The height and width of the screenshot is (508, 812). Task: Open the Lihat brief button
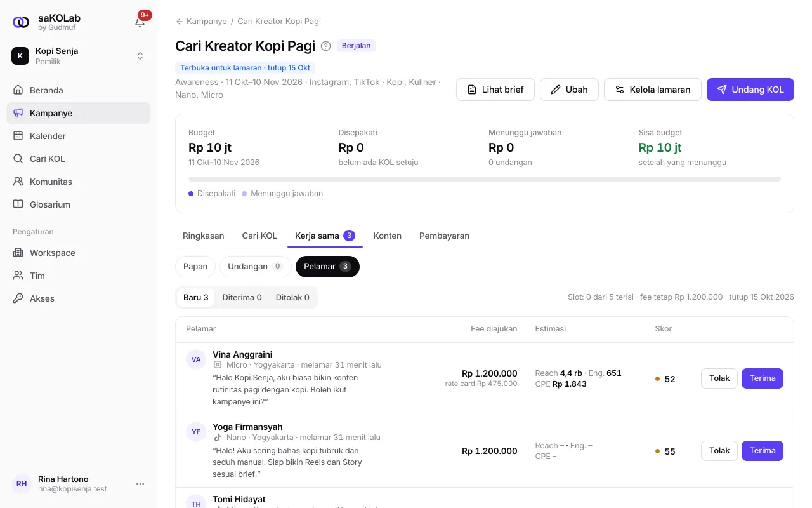click(x=495, y=90)
